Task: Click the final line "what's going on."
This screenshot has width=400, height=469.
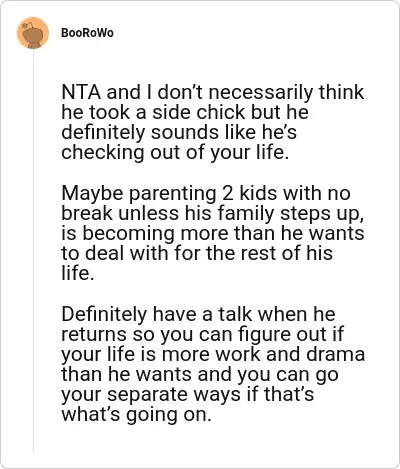Action: [137, 415]
